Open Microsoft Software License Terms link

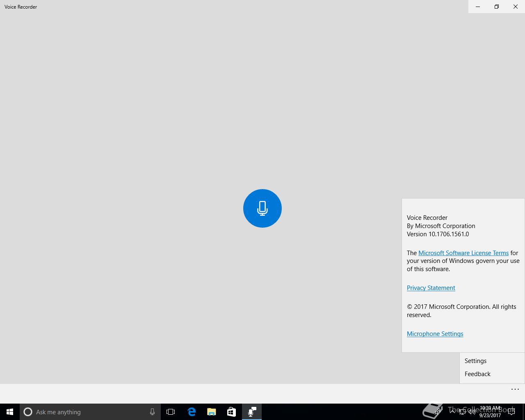click(463, 253)
